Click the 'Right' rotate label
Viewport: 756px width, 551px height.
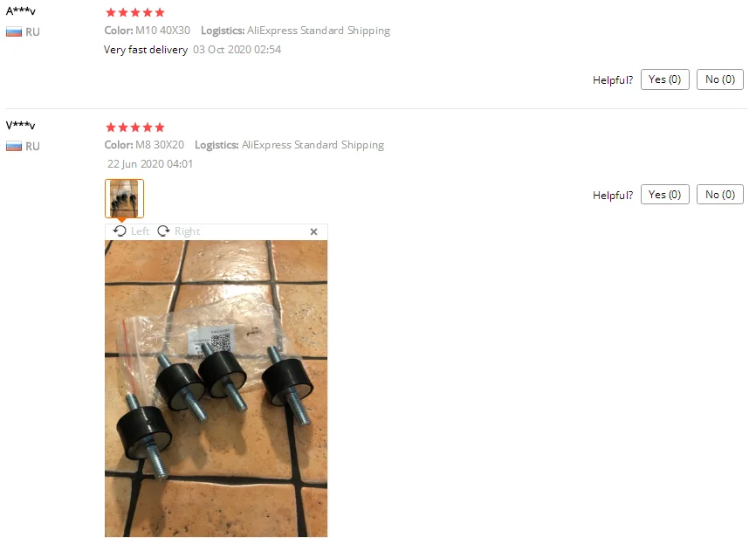[187, 231]
